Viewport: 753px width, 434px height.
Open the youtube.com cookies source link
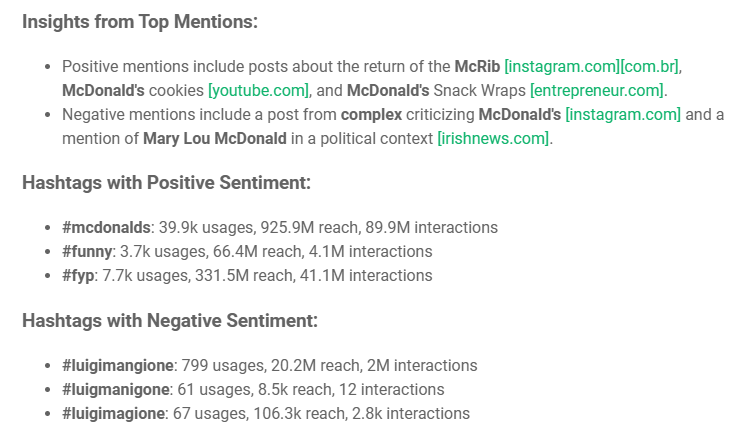[x=258, y=91]
